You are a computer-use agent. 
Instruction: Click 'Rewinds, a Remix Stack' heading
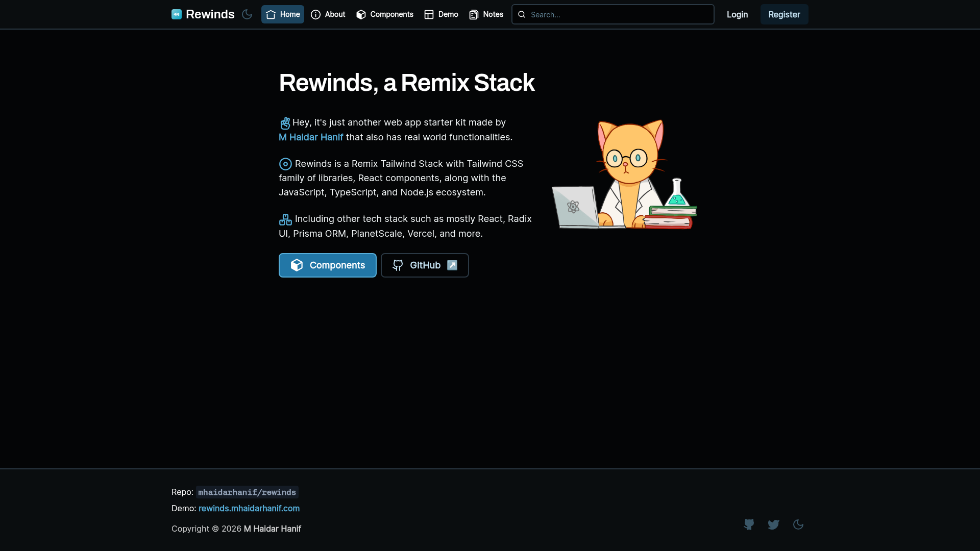(x=407, y=83)
